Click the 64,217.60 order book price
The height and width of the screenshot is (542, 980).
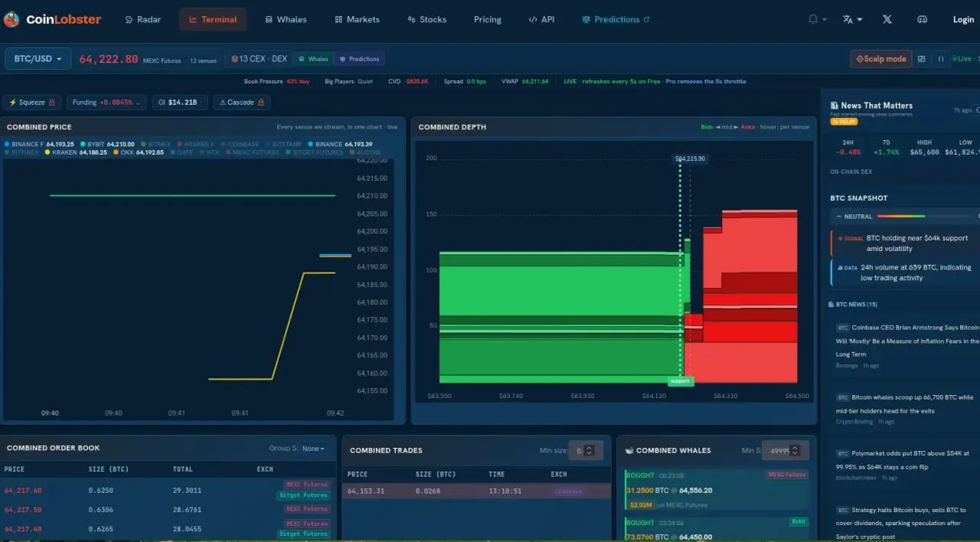(x=24, y=490)
